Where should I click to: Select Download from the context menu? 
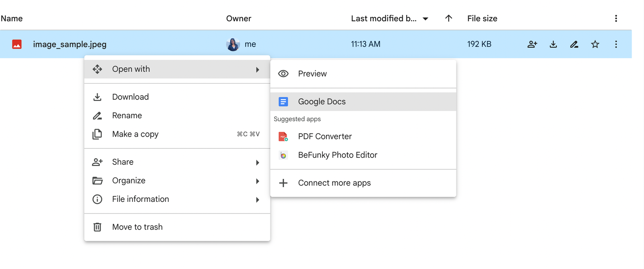[130, 97]
